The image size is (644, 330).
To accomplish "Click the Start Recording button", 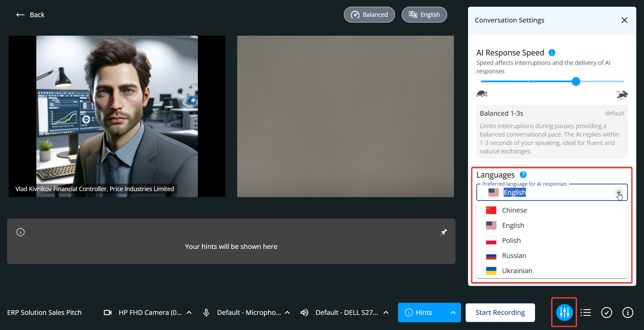I will click(500, 313).
